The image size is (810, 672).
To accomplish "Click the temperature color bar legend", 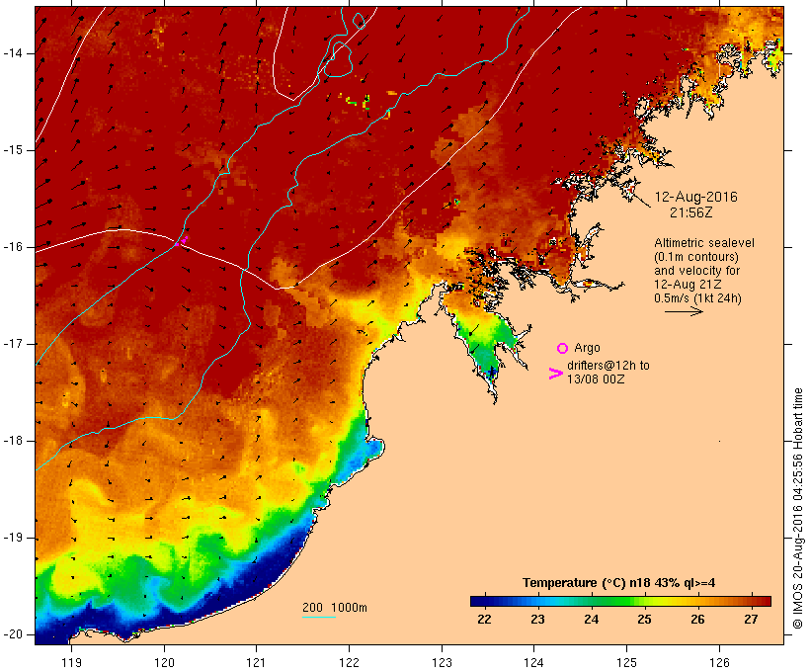I will click(x=620, y=601).
